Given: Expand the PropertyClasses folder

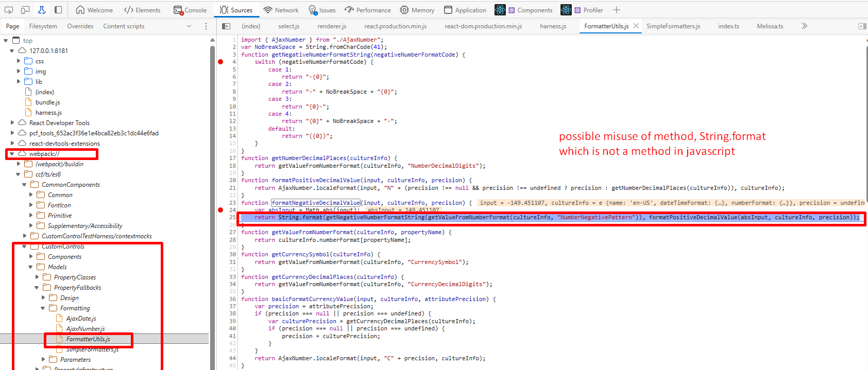Looking at the screenshot, I should [x=37, y=277].
